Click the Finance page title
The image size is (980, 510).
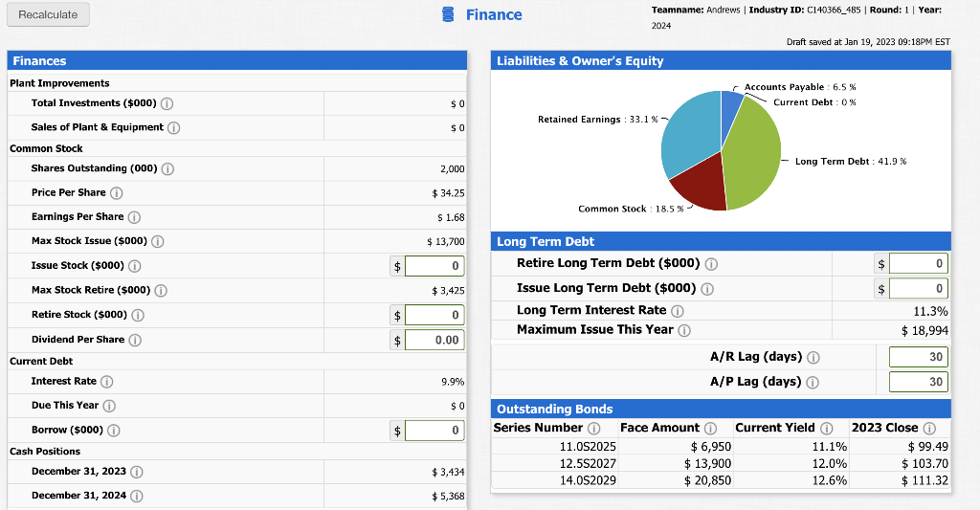(494, 15)
